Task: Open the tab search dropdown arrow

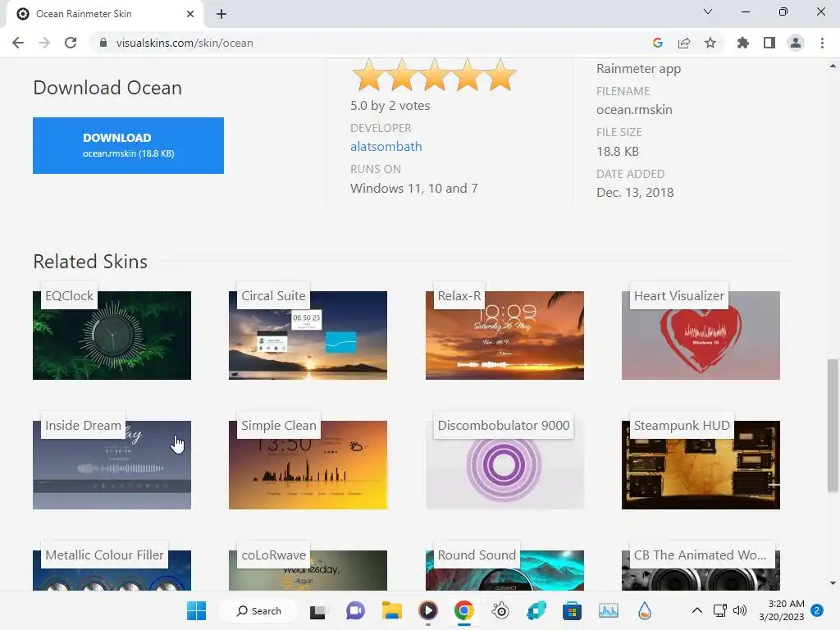Action: point(708,11)
